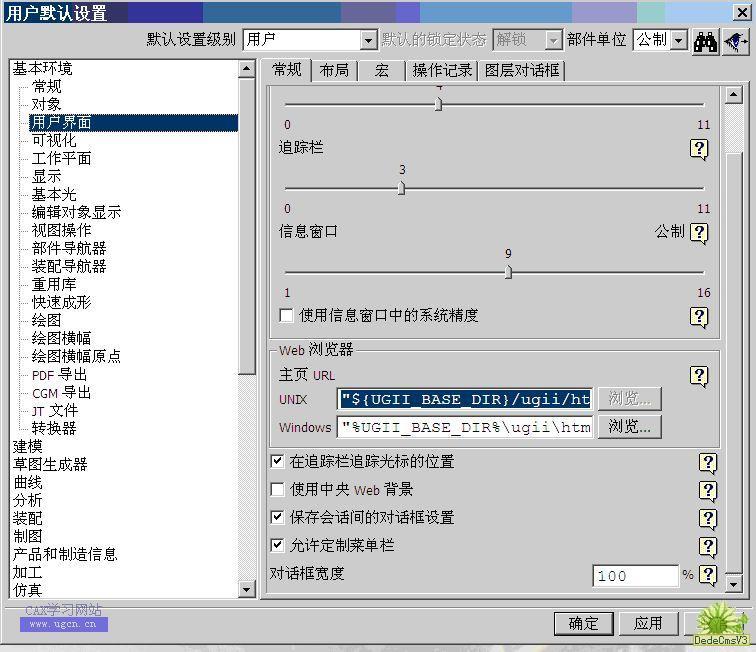Image resolution: width=756 pixels, height=652 pixels.
Task: Click the icon right of the binoculars
Action: click(735, 41)
